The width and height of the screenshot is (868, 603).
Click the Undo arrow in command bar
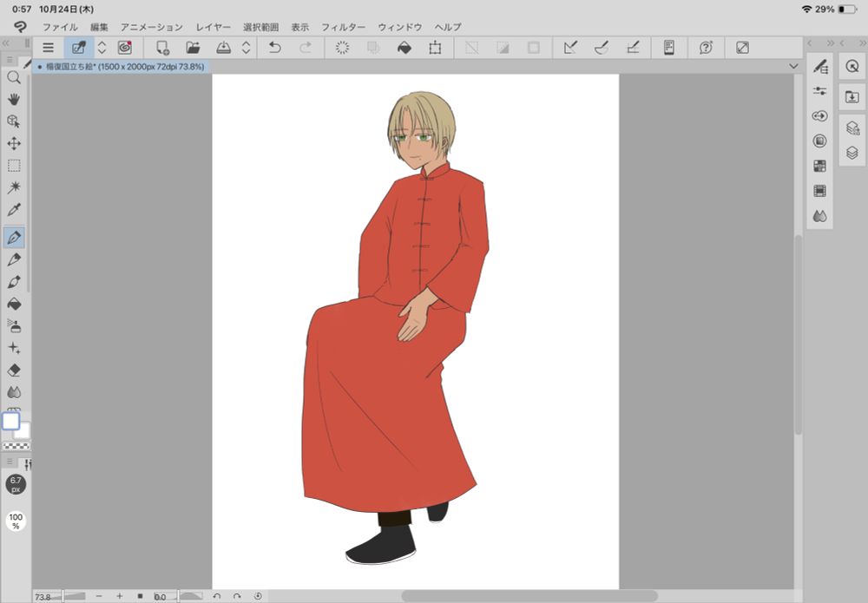(275, 48)
